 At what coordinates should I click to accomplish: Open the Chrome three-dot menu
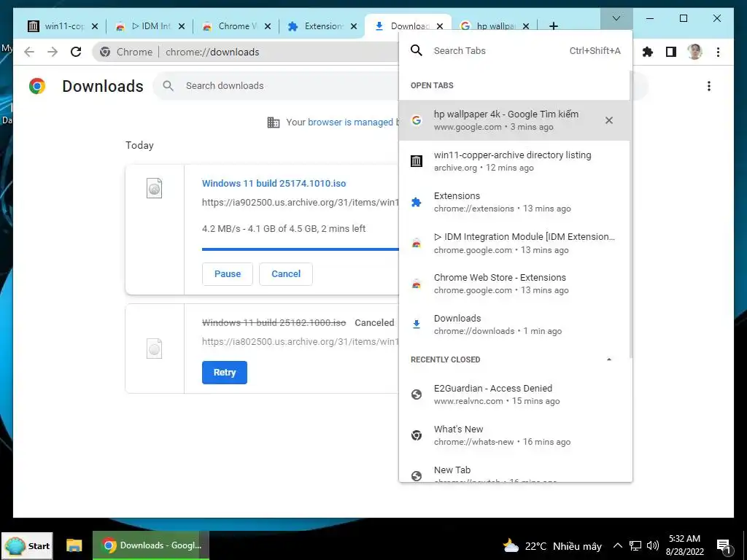[x=718, y=52]
